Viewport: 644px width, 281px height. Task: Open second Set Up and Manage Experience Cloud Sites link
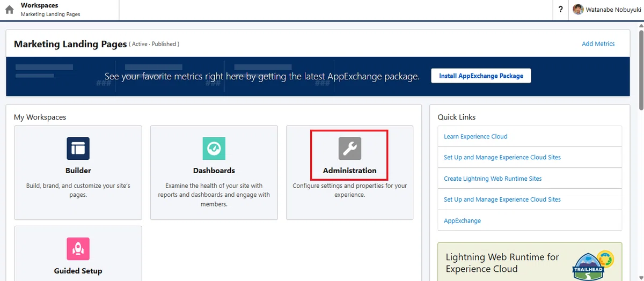tap(502, 199)
